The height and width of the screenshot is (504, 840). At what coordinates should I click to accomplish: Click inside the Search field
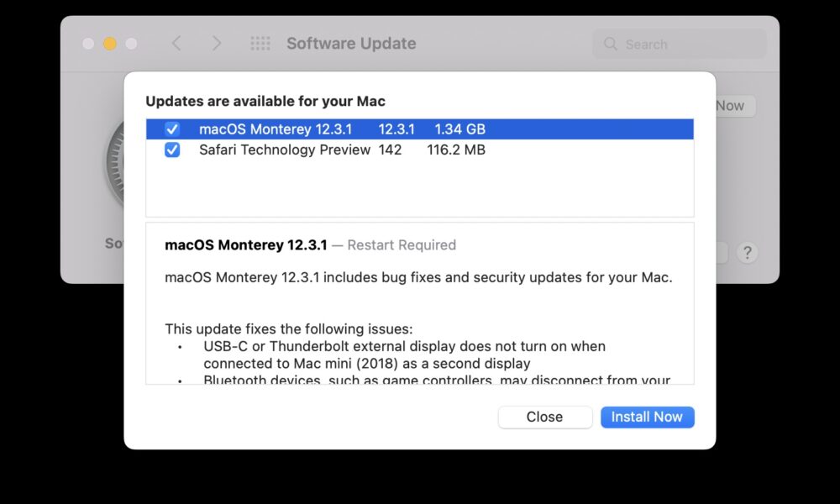[x=680, y=44]
